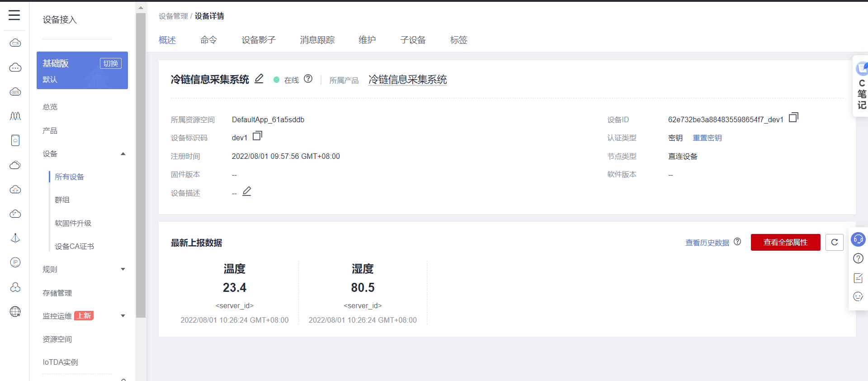
Task: Click the 在线 status text
Action: click(292, 80)
